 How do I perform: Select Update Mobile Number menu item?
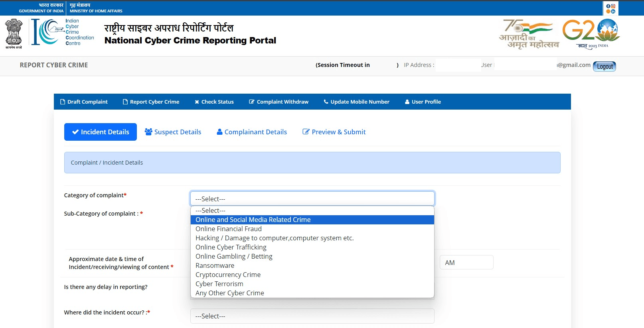click(357, 102)
